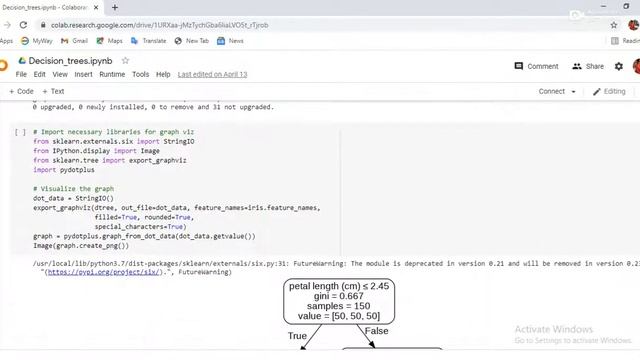Open the Comment panel

(x=536, y=66)
